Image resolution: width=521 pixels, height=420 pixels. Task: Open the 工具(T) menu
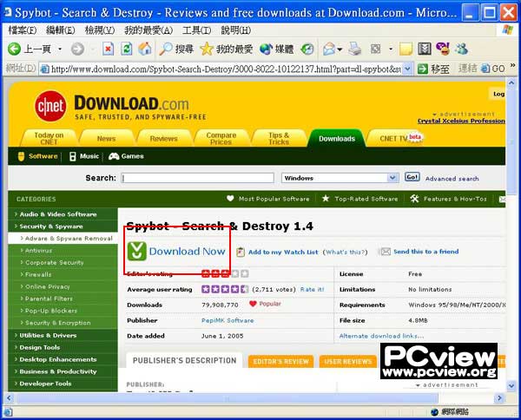[x=197, y=30]
